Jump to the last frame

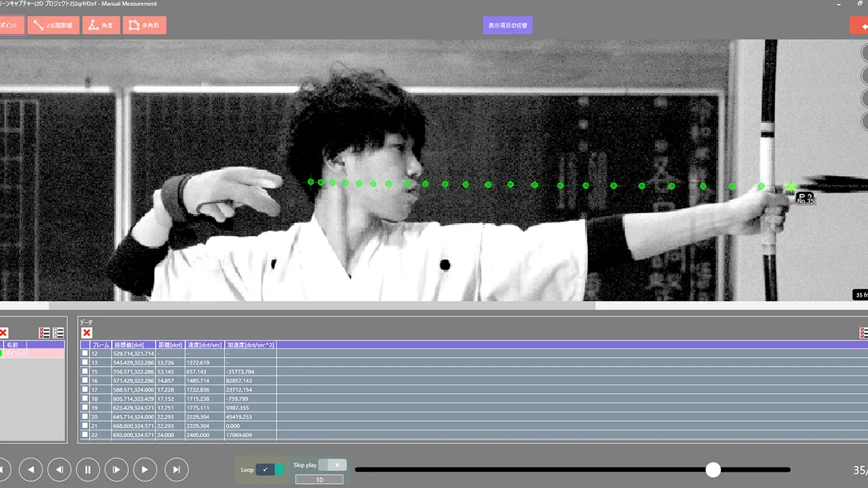pyautogui.click(x=176, y=469)
